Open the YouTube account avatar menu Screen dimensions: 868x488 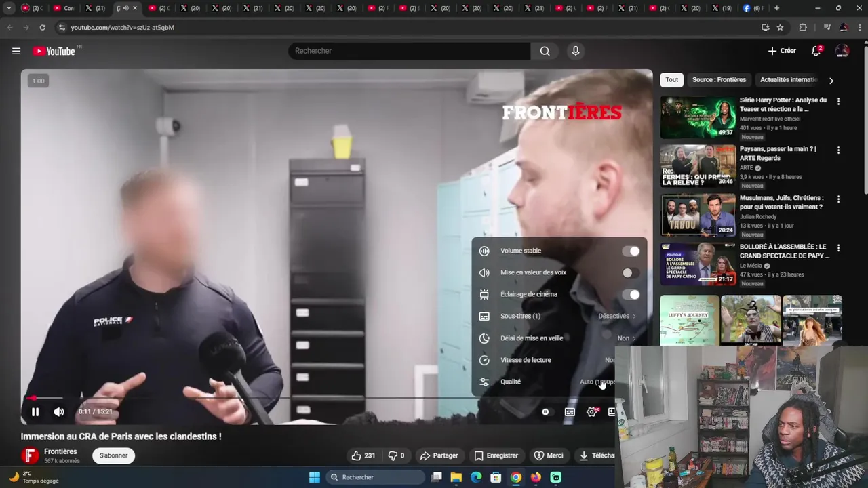842,51
